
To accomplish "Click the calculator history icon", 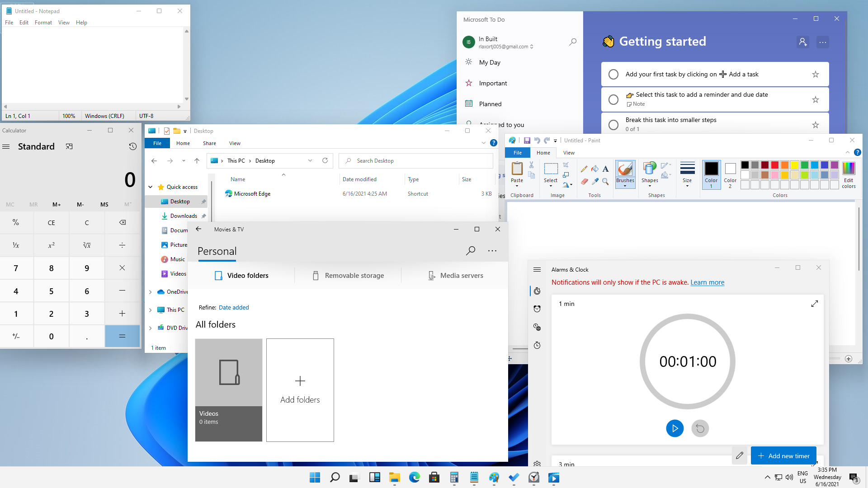I will point(132,146).
